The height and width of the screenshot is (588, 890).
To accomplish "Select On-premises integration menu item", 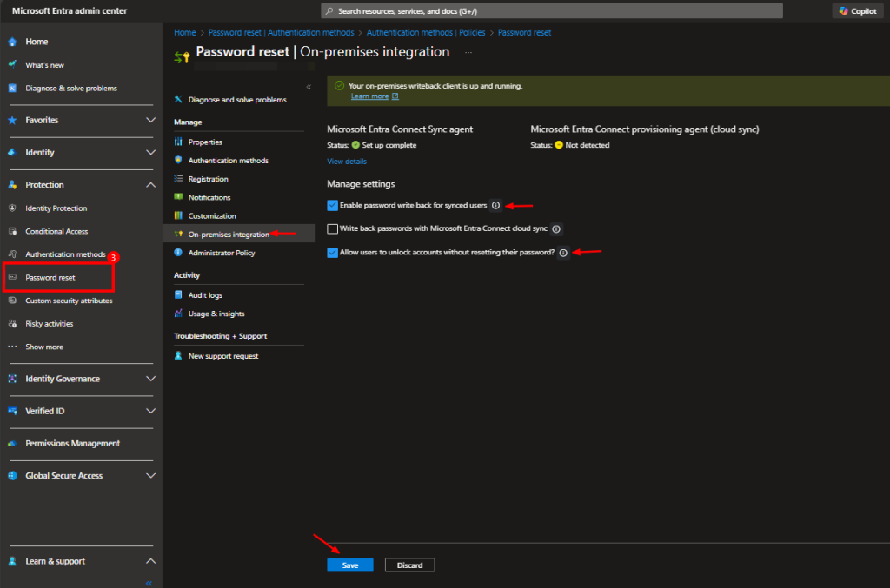I will [229, 235].
